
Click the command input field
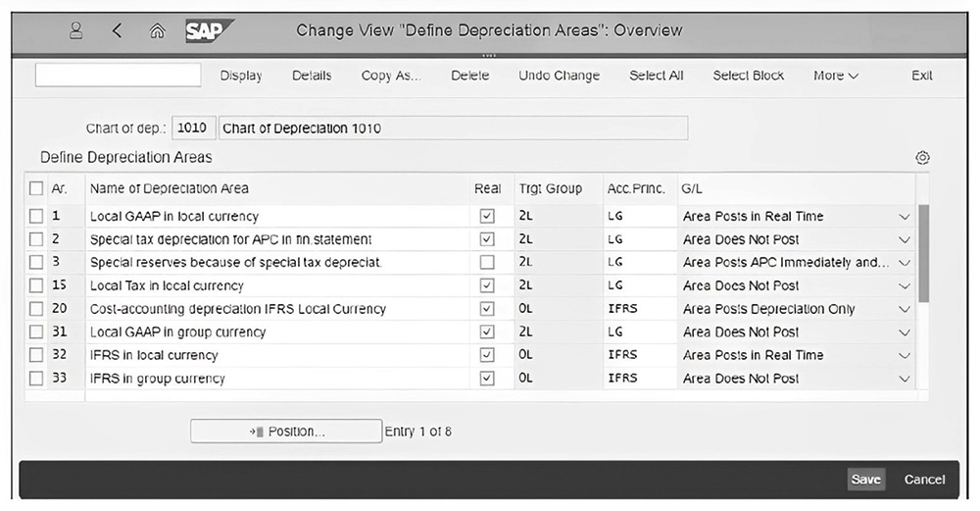(x=118, y=76)
